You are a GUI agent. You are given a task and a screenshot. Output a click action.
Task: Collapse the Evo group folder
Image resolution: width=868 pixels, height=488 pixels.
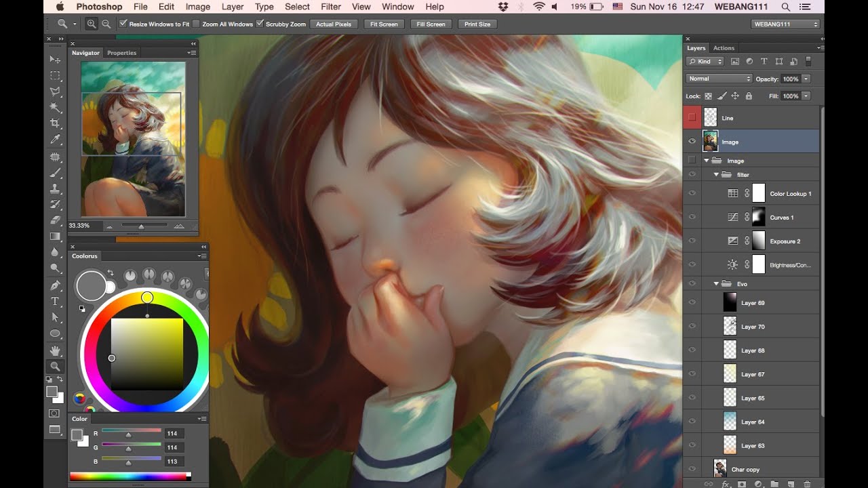coord(716,283)
